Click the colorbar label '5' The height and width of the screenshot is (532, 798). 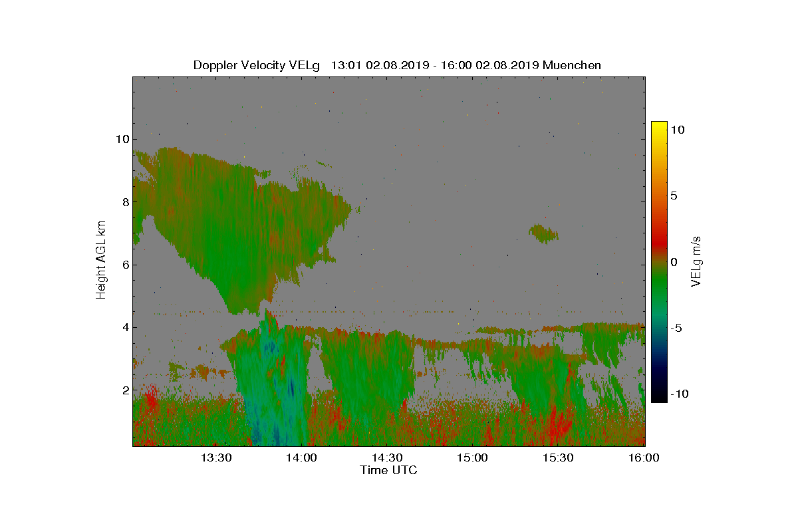[x=674, y=196]
